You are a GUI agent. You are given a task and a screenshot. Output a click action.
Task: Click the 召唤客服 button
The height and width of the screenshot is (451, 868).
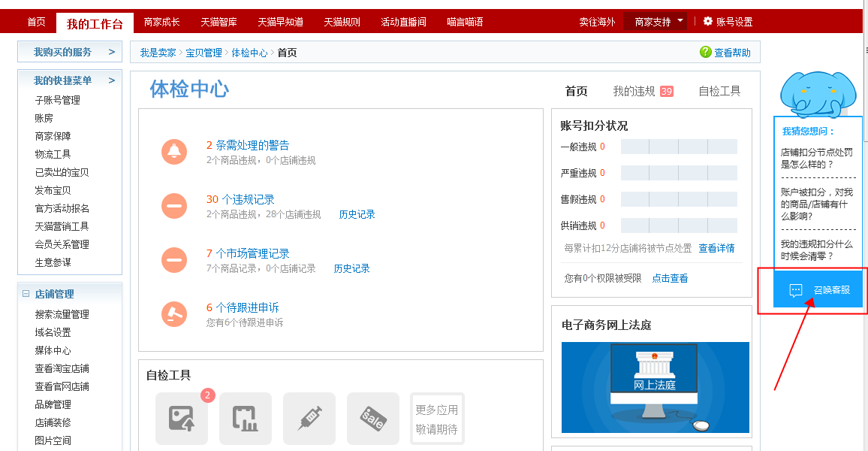(x=818, y=289)
